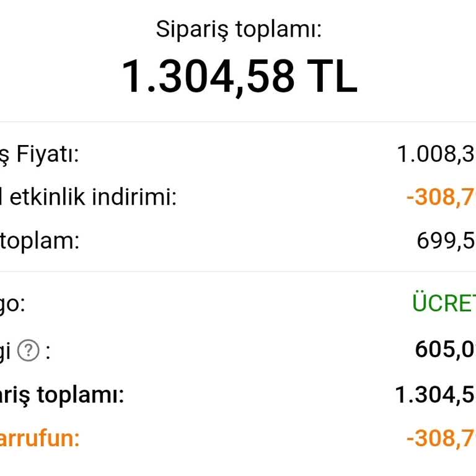Click the green ÜCRET free shipping text
This screenshot has height=476, width=476.
(444, 304)
